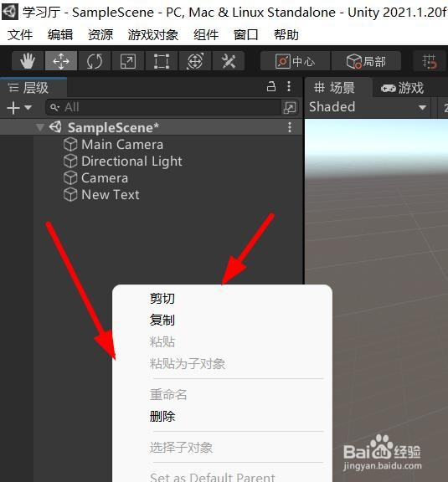The image size is (448, 482).
Task: Select the Hand view tool
Action: coord(28,61)
